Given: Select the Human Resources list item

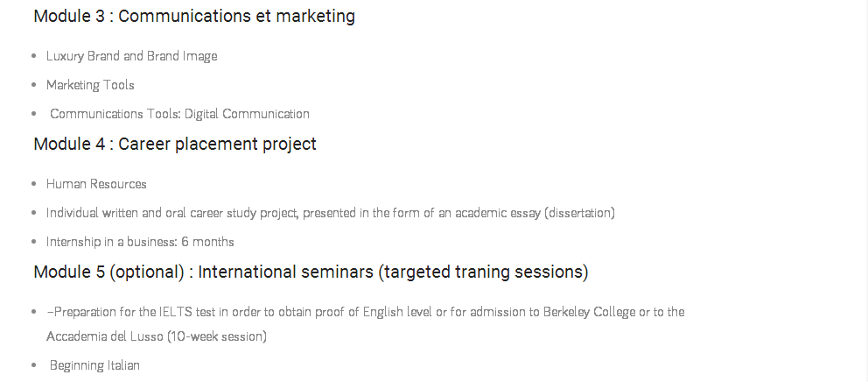Looking at the screenshot, I should click(96, 184).
